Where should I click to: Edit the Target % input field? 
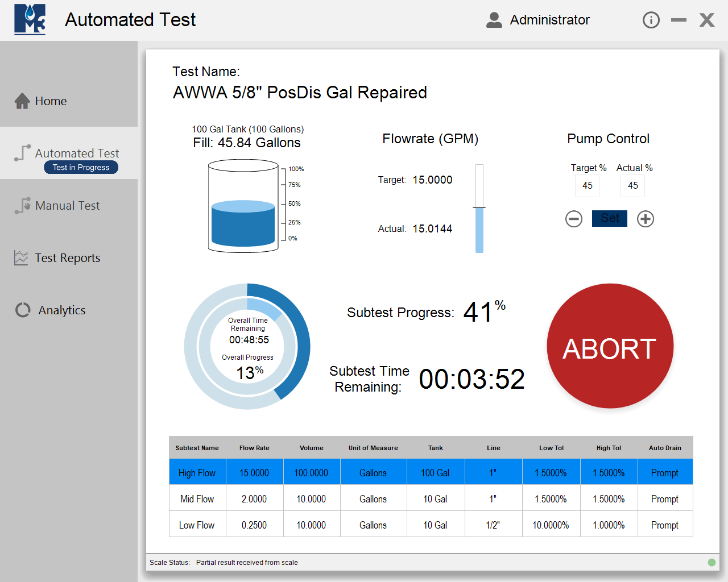click(x=587, y=185)
